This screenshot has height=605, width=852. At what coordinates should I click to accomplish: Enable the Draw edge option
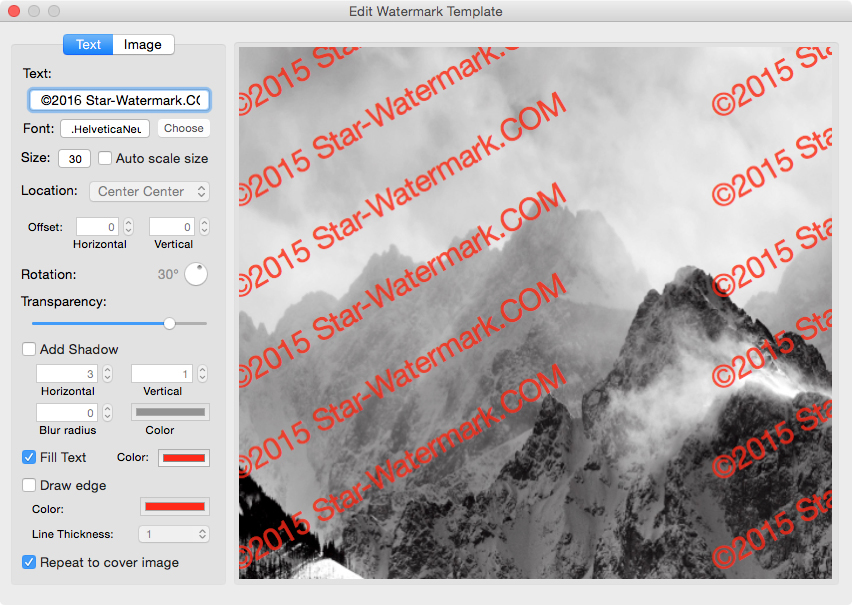click(x=29, y=485)
